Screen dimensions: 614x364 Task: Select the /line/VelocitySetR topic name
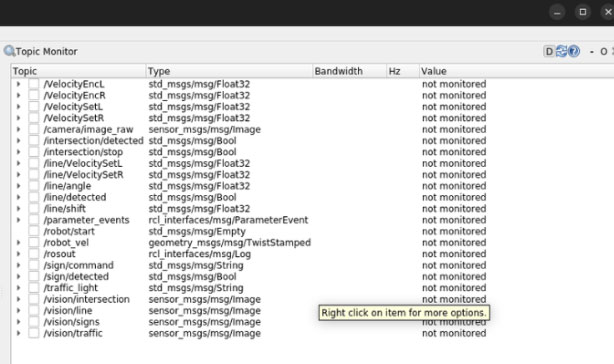pos(83,175)
